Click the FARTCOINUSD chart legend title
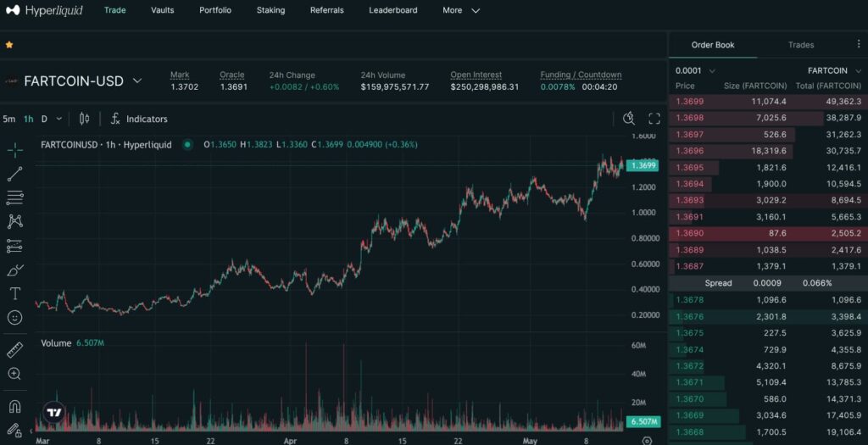868x445 pixels. click(x=106, y=144)
